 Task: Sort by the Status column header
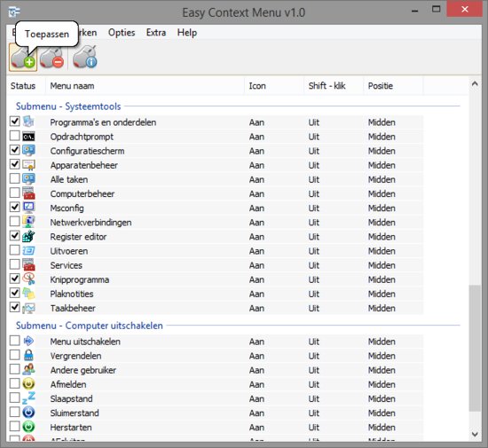point(26,86)
